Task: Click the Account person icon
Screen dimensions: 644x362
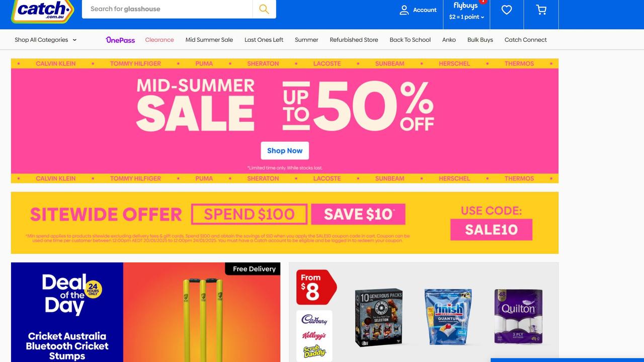Action: pyautogui.click(x=404, y=10)
